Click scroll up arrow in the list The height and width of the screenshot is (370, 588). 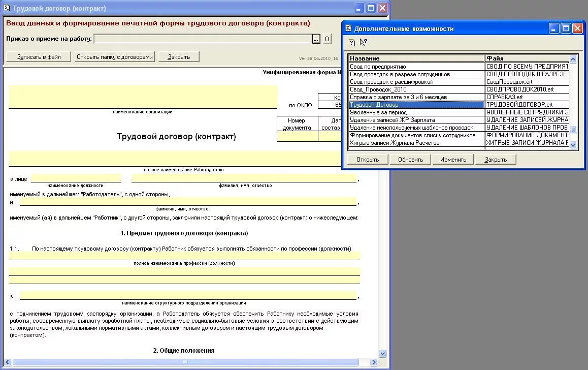coord(573,59)
